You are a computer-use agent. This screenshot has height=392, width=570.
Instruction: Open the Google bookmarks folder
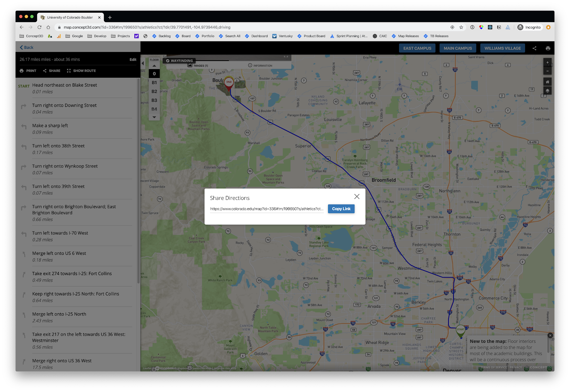pyautogui.click(x=74, y=36)
